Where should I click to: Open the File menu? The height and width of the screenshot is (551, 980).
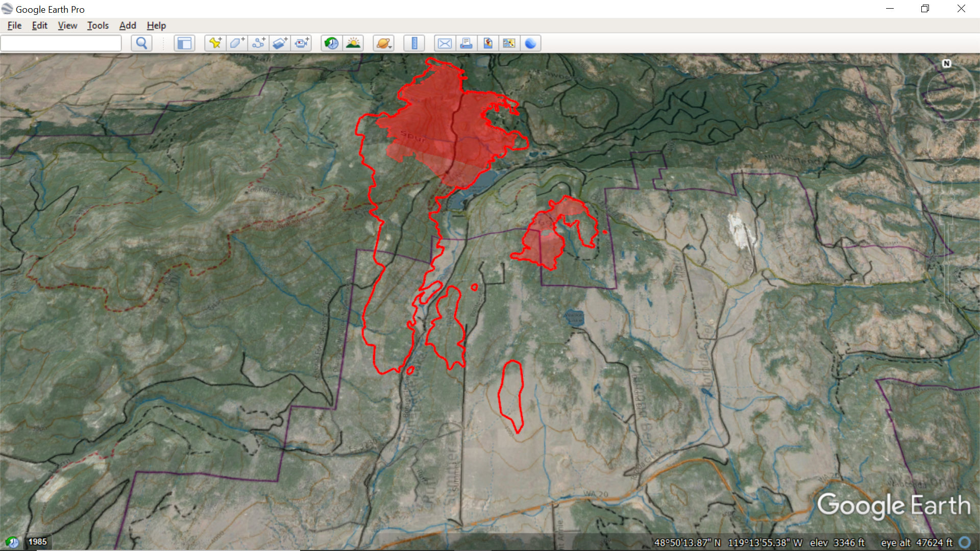(14, 26)
